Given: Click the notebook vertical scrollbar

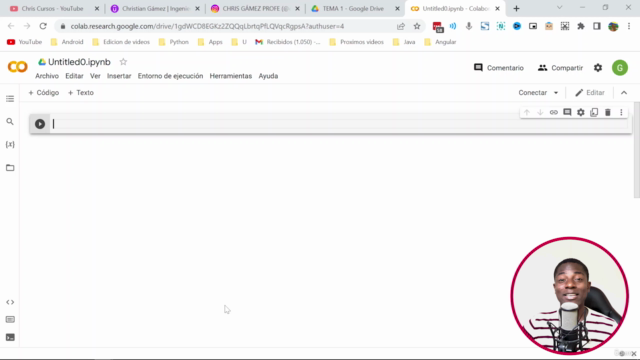Looking at the screenshot, I should tap(637, 151).
